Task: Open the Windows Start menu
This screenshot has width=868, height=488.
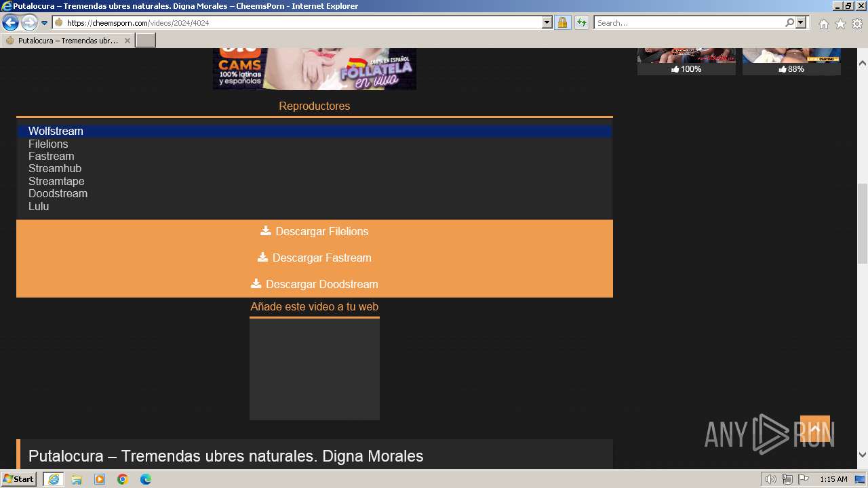Action: (18, 479)
